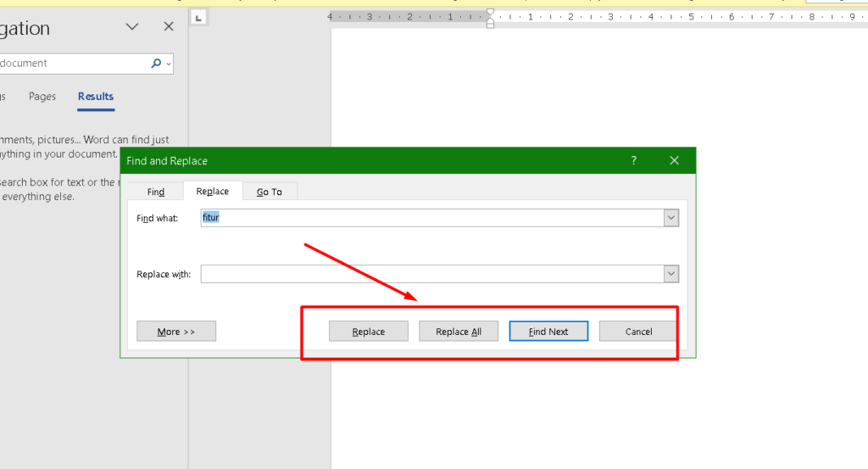Viewport: 868px width, 469px height.
Task: Click the Cancel button
Action: [x=638, y=332]
